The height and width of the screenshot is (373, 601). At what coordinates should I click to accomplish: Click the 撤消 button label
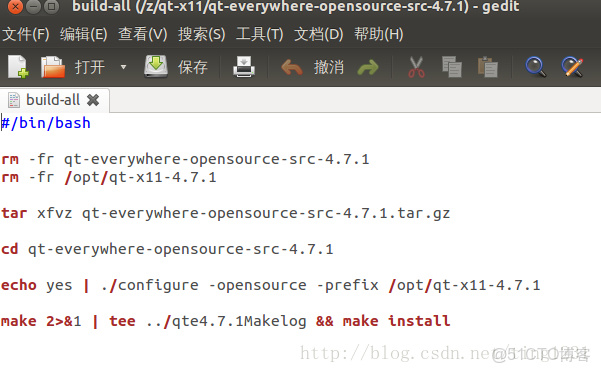[x=328, y=67]
